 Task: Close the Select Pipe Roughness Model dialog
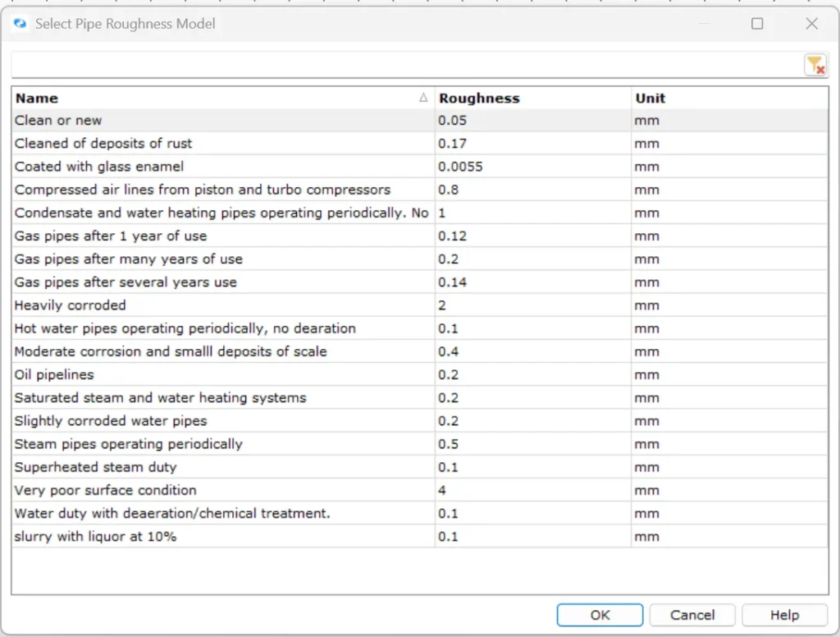point(811,24)
